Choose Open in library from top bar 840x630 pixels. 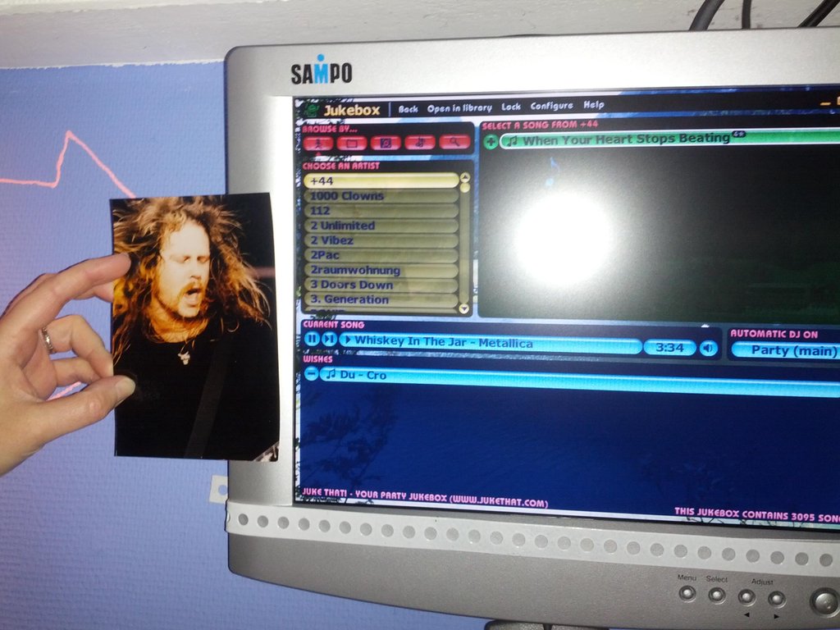459,107
